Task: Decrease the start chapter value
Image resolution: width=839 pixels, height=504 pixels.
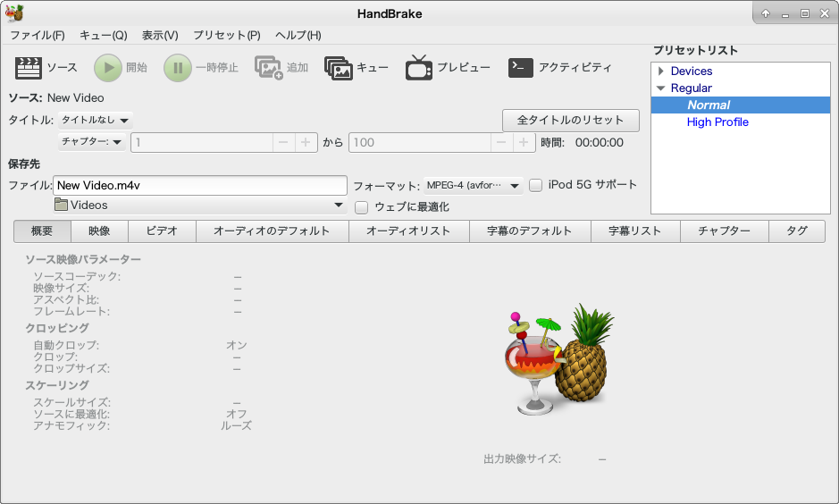Action: tap(283, 143)
